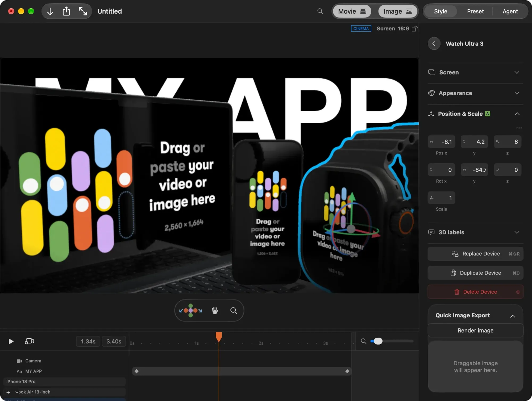Click the Scale field showing 1

click(441, 198)
